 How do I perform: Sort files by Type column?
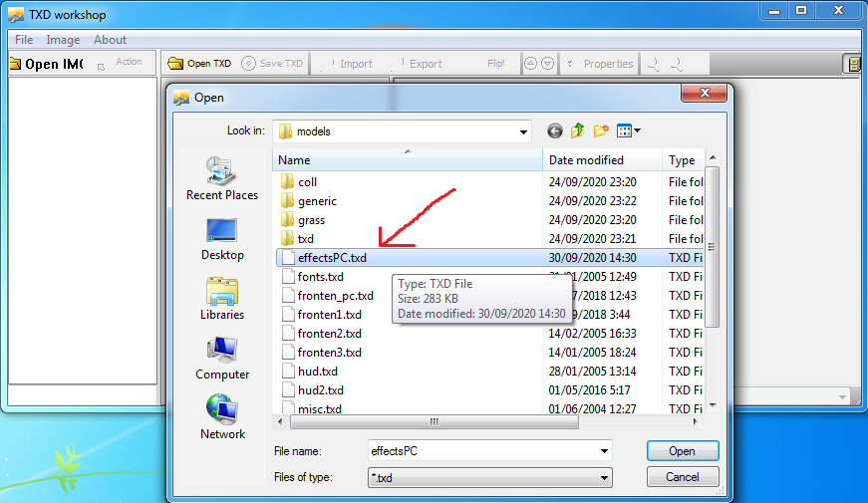[683, 160]
